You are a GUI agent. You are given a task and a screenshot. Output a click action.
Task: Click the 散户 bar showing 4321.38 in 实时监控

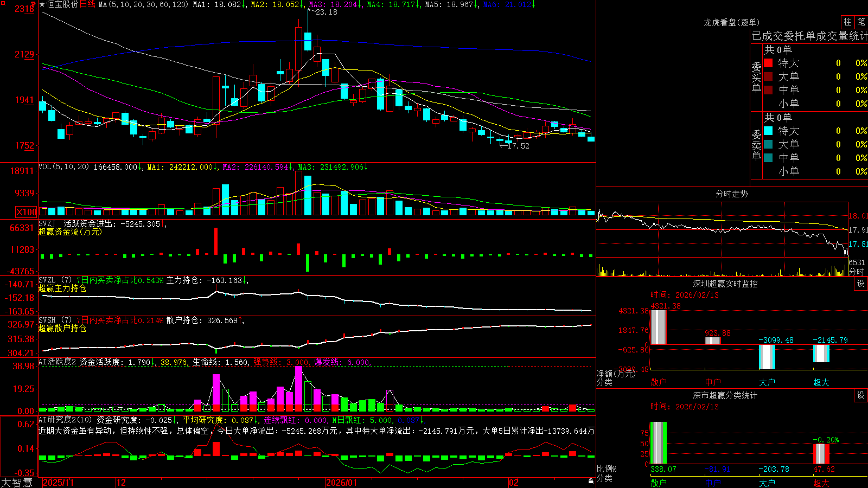click(x=659, y=327)
